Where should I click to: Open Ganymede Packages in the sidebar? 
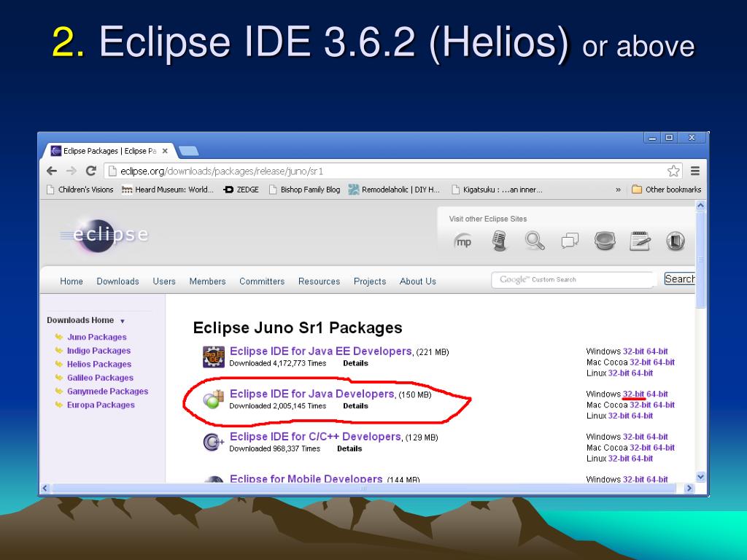coord(108,392)
